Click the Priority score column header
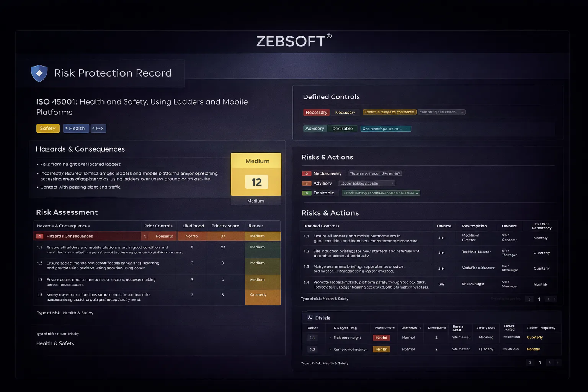This screenshot has height=392, width=588. [x=225, y=226]
